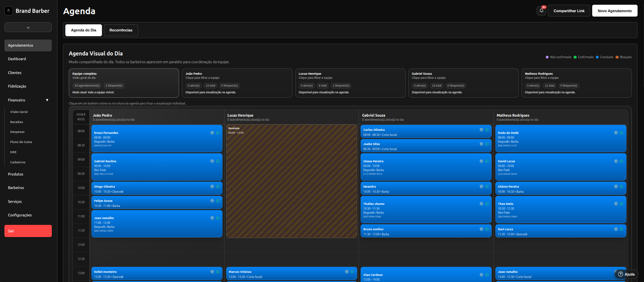Click the Compartilhar Link button

[x=569, y=11]
